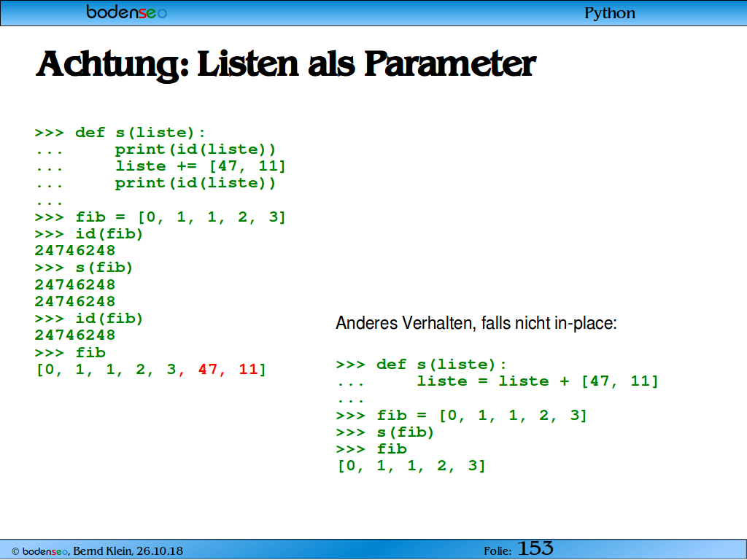Click the "Python" header label
Image resolution: width=747 pixels, height=560 pixels.
coord(610,13)
